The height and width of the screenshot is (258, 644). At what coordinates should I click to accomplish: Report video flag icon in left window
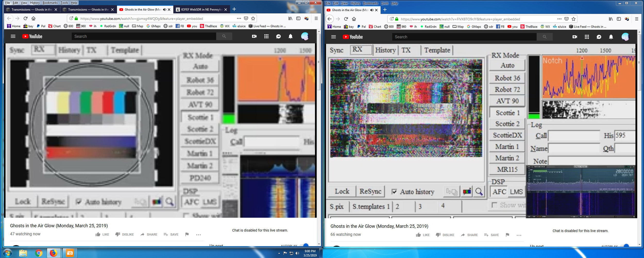coord(187,234)
